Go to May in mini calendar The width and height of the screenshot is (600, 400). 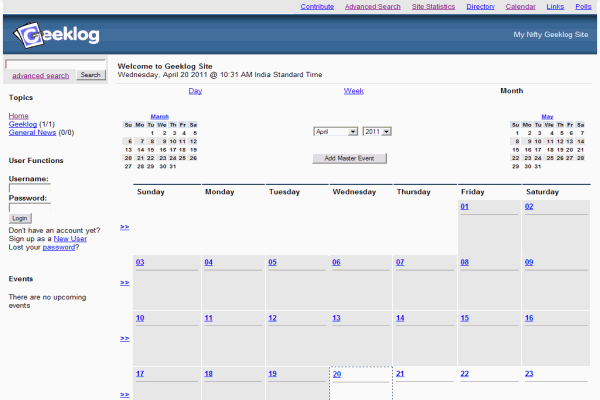click(x=548, y=116)
